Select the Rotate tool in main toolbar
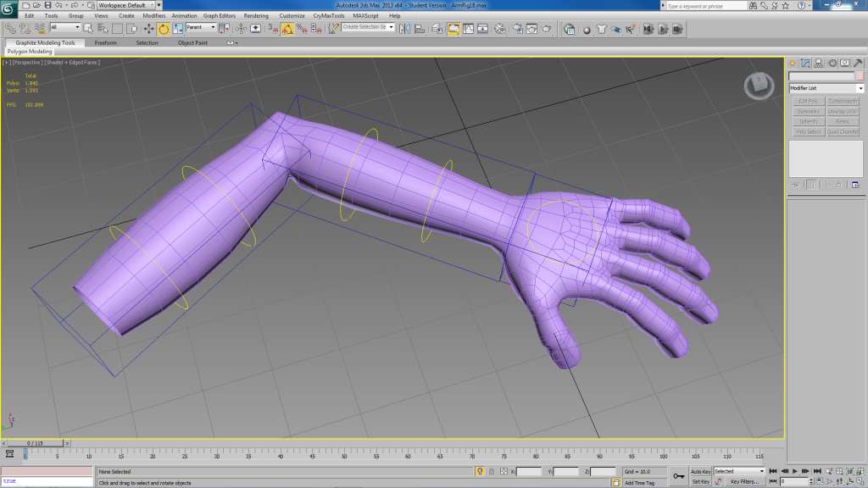This screenshot has width=868, height=488. (163, 29)
